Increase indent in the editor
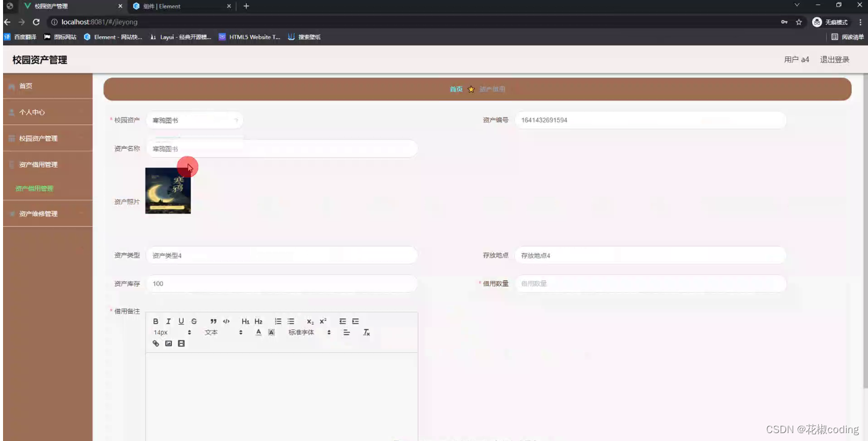 pos(355,321)
